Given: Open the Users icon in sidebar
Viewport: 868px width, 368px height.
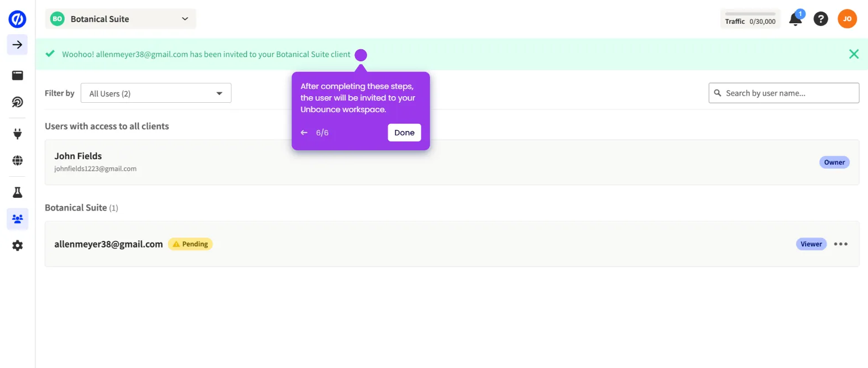Looking at the screenshot, I should point(17,219).
